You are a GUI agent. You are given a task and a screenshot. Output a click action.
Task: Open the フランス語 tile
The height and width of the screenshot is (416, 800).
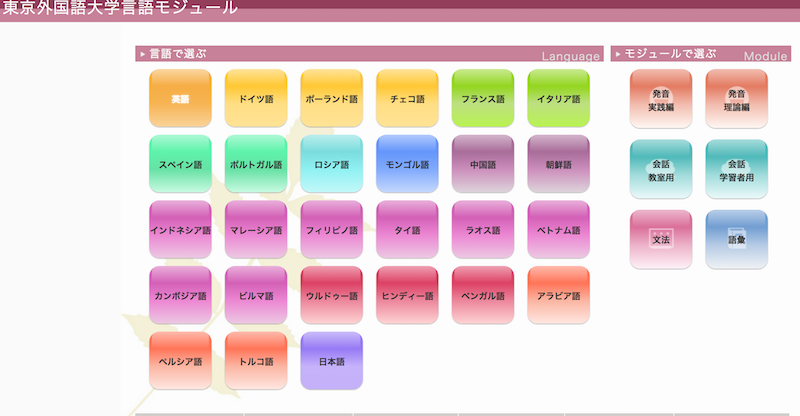pos(483,98)
